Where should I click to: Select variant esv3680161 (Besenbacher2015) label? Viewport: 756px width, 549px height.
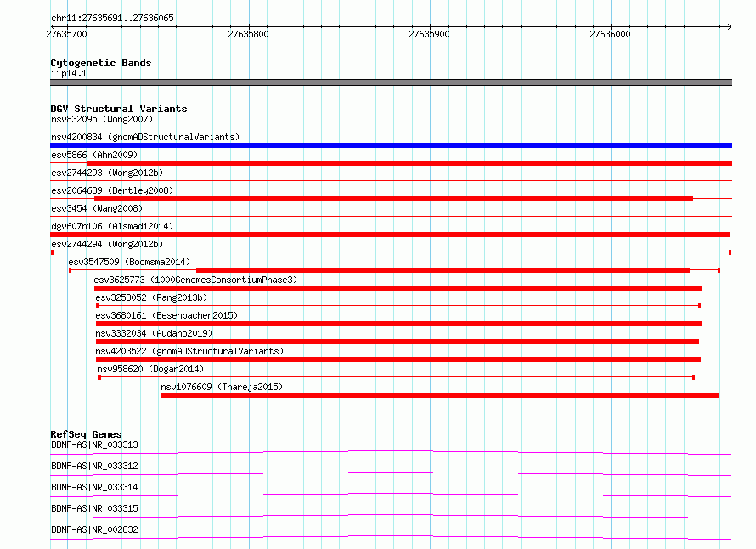[x=166, y=315]
